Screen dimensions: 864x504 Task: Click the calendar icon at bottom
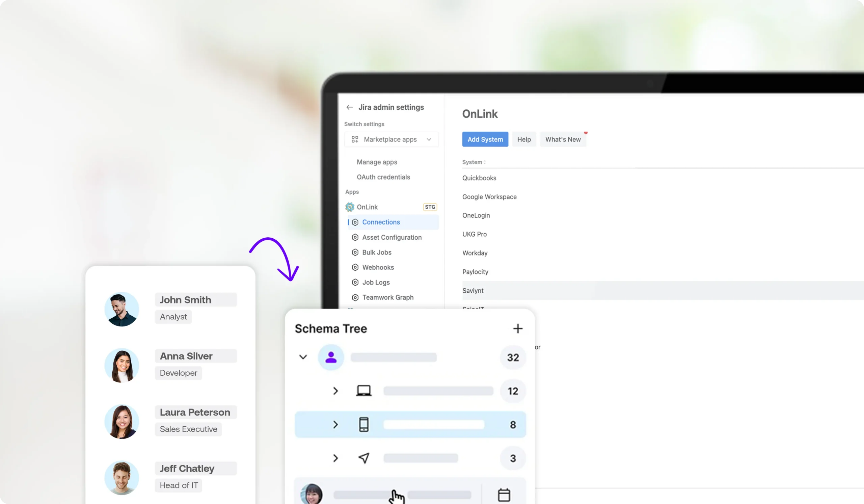(x=503, y=495)
